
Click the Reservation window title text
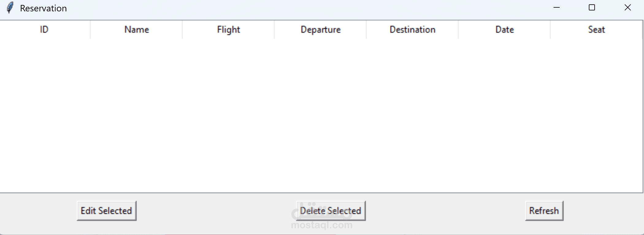43,8
